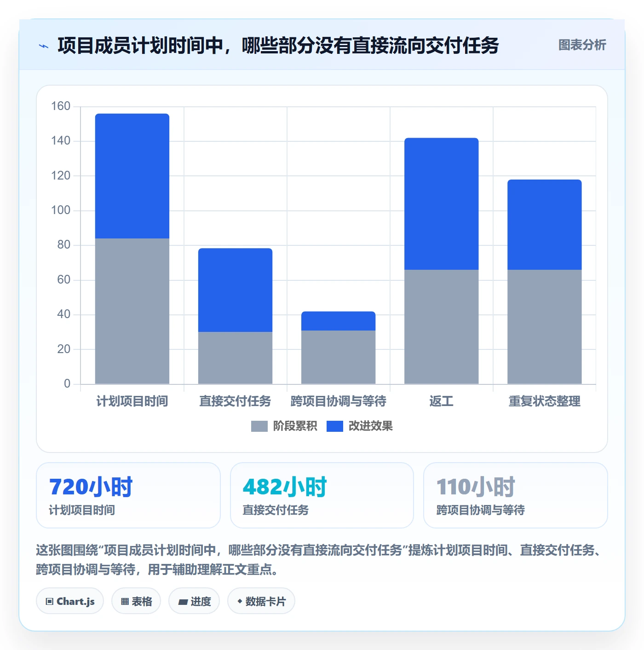Select the 表格 tag chip

tap(136, 601)
